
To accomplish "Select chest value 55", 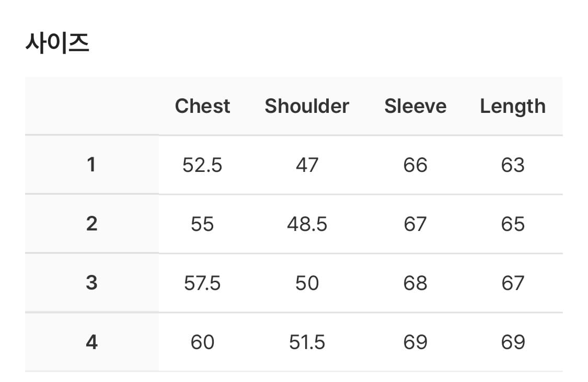I will 202,224.
